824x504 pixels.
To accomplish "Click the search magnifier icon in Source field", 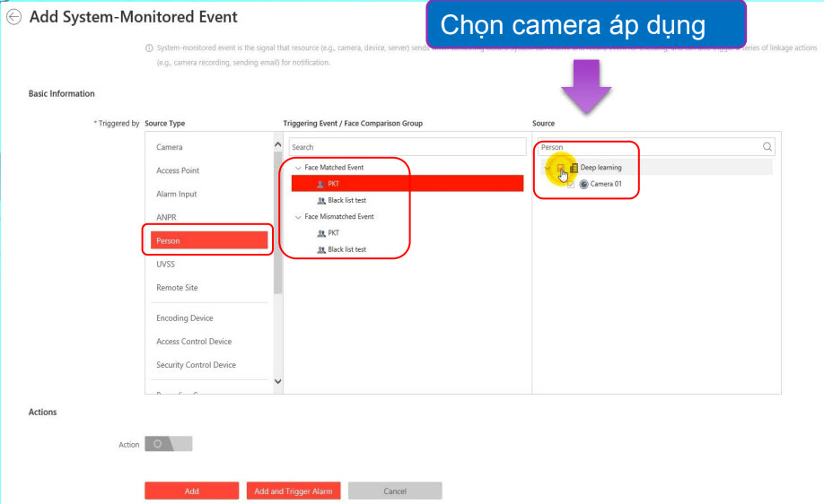I will (767, 147).
